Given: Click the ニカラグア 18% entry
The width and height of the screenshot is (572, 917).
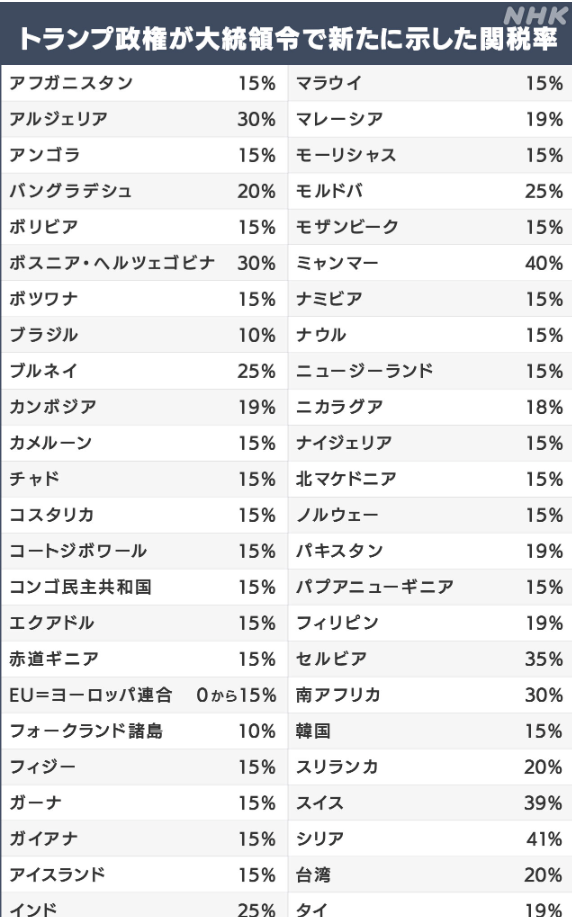Looking at the screenshot, I should tap(430, 407).
